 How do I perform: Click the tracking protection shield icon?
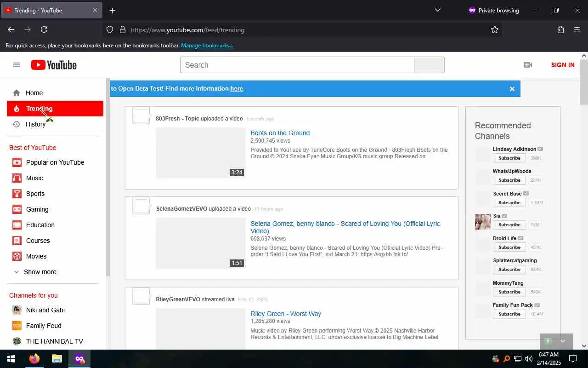tap(110, 29)
